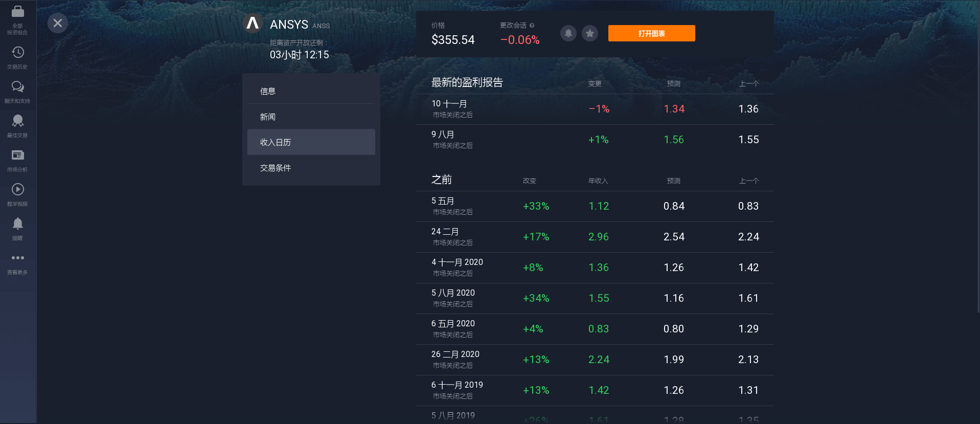Open market analysis newspaper icon
Viewport: 980px width, 424px height.
pyautogui.click(x=17, y=155)
